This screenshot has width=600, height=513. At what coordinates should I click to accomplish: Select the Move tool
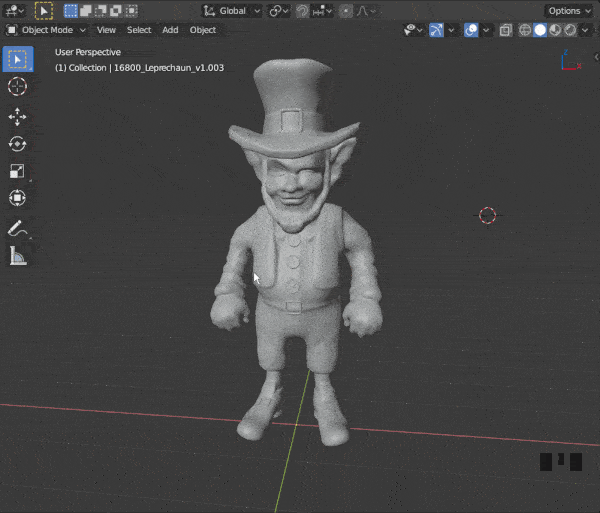pyautogui.click(x=17, y=117)
